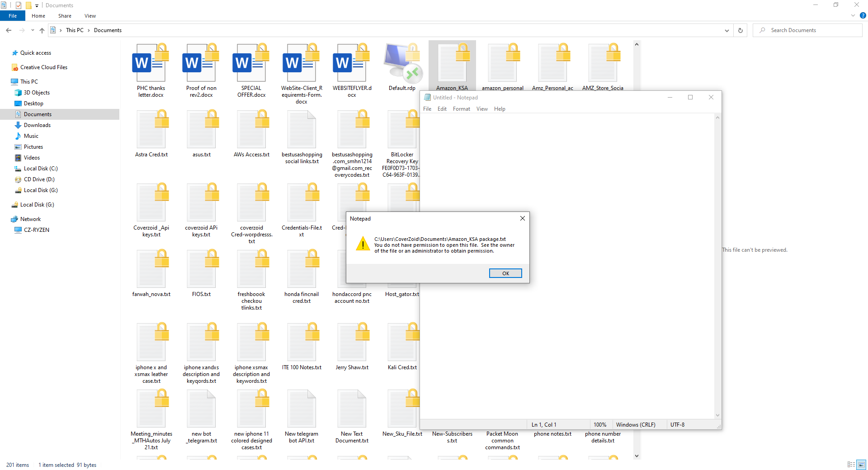Select the amazon_personal file icon

[x=502, y=63]
